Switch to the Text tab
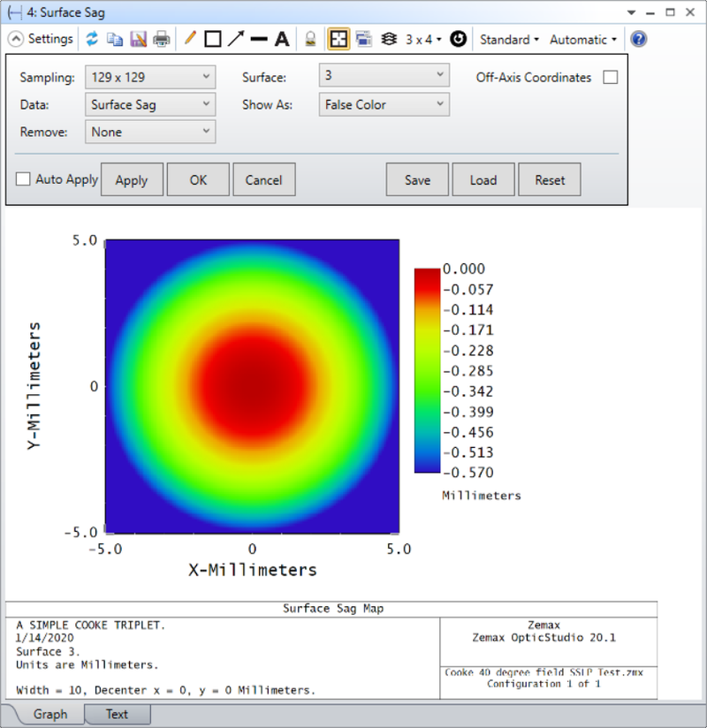This screenshot has height=728, width=707. click(117, 714)
